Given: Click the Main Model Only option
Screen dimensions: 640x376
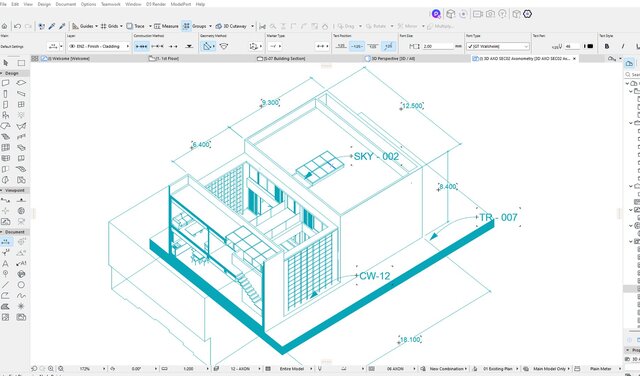Looking at the screenshot, I should tap(549, 369).
